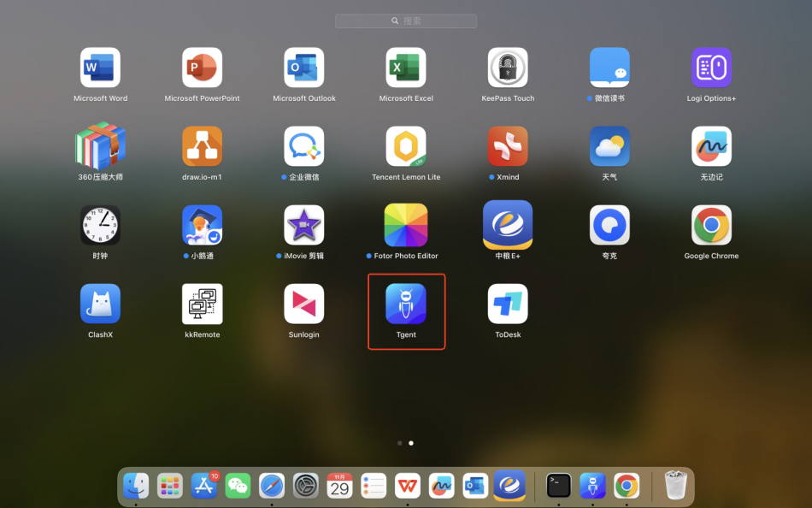This screenshot has width=812, height=508.
Task: Open Tgent in the Launchpad grid
Action: coord(405,304)
